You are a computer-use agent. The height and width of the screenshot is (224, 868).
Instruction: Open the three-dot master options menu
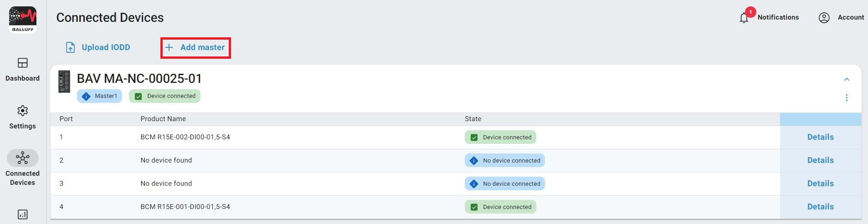click(x=847, y=98)
